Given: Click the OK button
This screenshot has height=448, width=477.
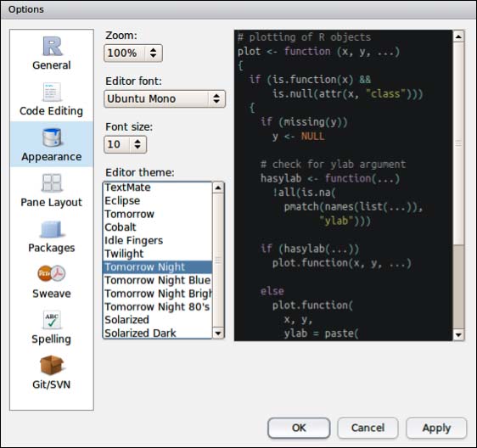Looking at the screenshot, I should tap(299, 428).
